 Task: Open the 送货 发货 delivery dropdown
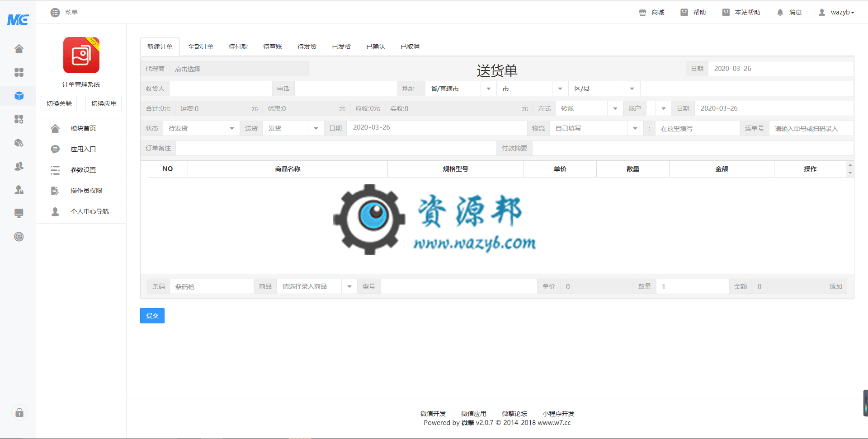[x=293, y=129]
